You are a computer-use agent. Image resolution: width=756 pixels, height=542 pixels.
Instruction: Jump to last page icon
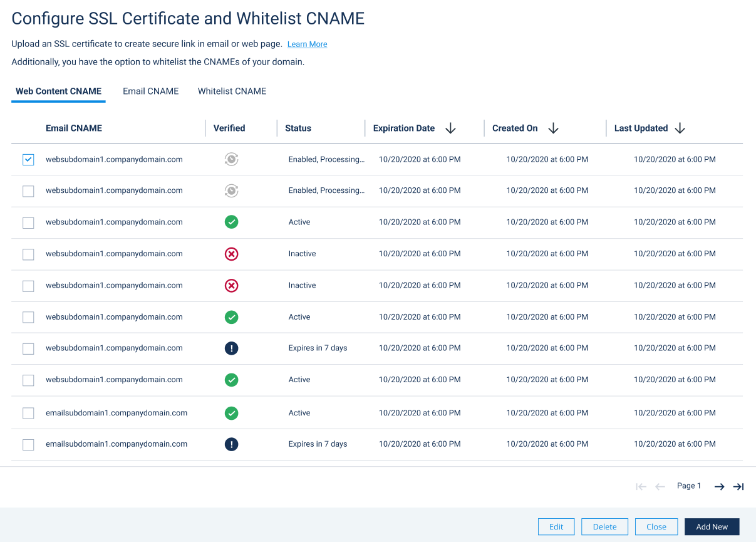coord(738,487)
